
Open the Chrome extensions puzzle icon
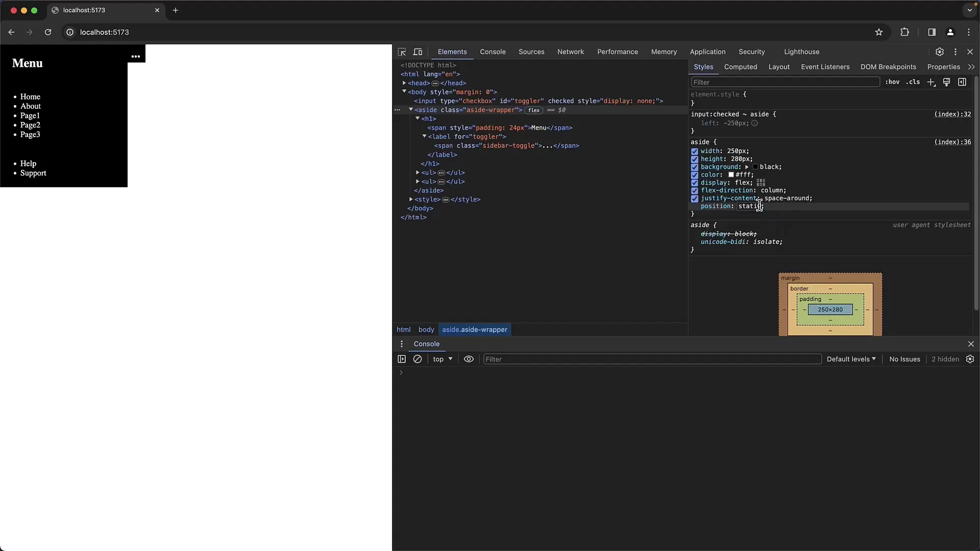[x=904, y=32]
